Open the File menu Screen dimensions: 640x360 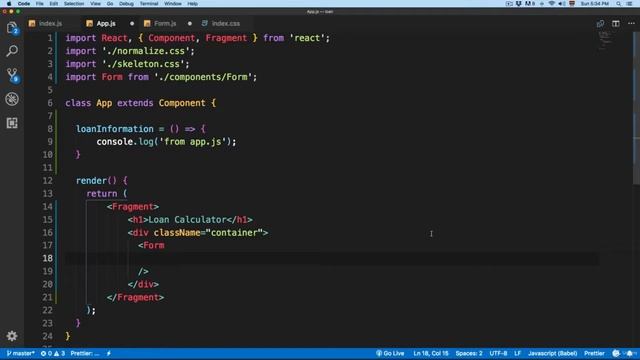pos(40,4)
